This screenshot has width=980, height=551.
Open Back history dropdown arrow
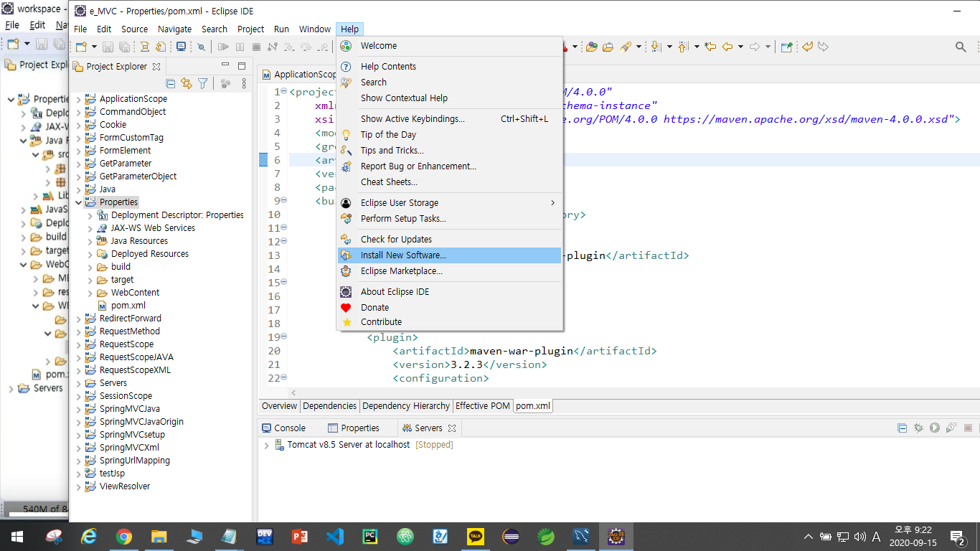coord(740,47)
